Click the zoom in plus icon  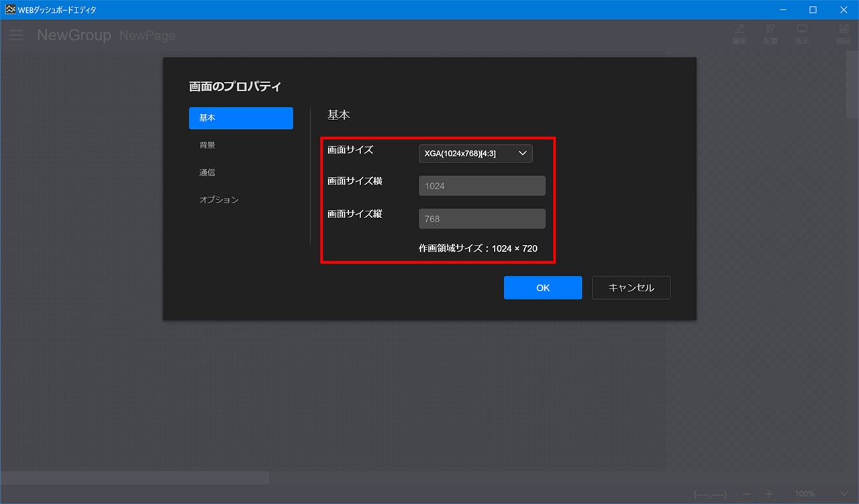[x=770, y=494]
